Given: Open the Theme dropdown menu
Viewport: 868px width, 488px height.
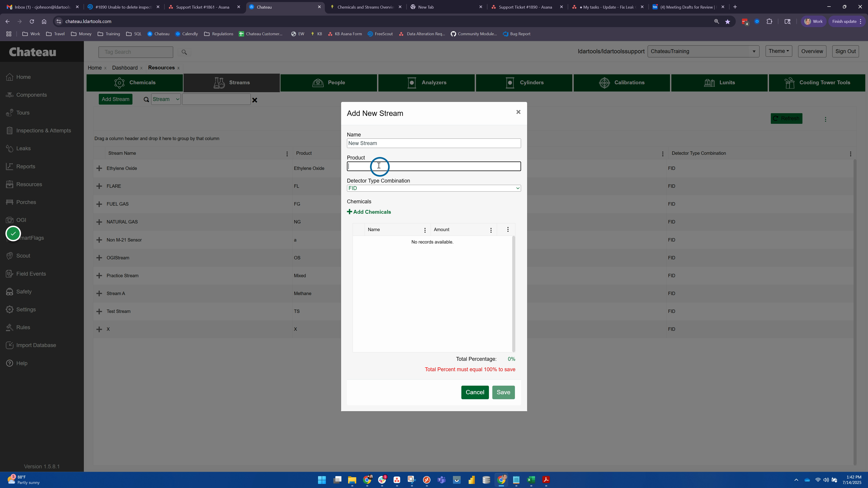Looking at the screenshot, I should pyautogui.click(x=779, y=51).
